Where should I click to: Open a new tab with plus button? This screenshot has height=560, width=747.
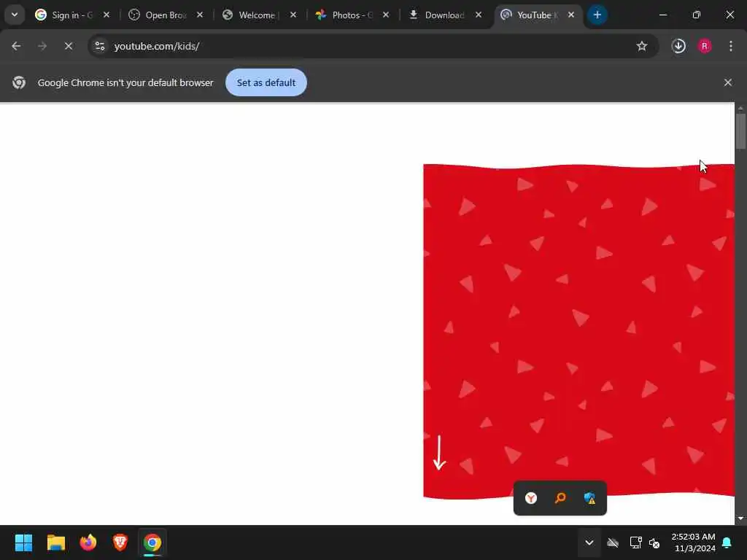click(597, 15)
